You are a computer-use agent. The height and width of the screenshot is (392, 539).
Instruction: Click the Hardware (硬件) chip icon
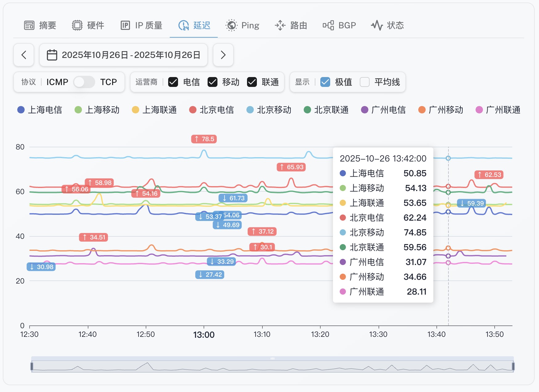77,25
